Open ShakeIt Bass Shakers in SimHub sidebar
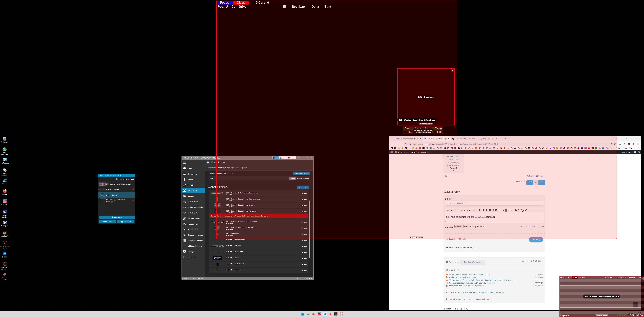 click(193, 207)
